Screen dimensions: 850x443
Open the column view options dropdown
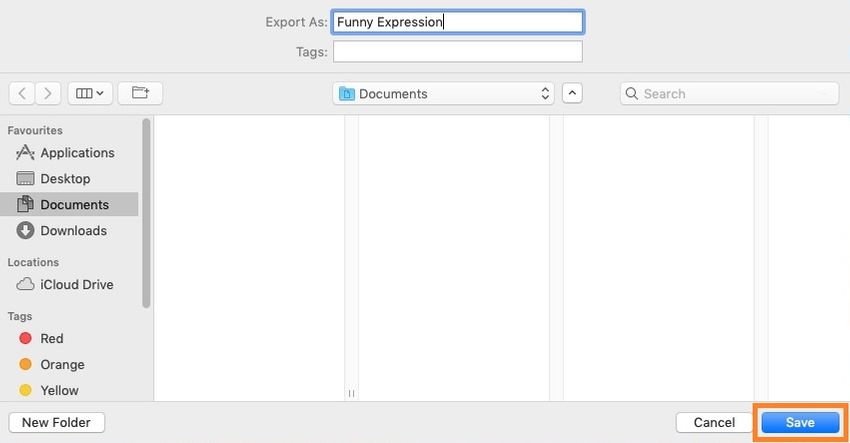[90, 93]
